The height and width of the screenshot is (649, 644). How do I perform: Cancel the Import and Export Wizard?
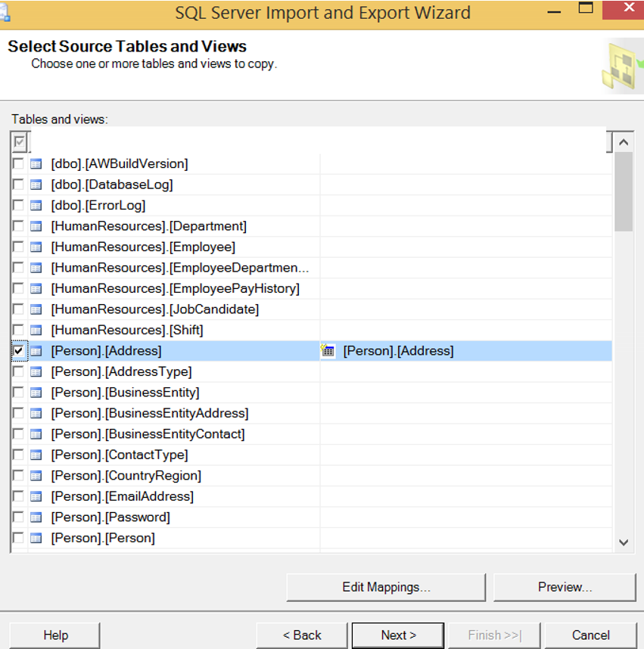pyautogui.click(x=590, y=635)
